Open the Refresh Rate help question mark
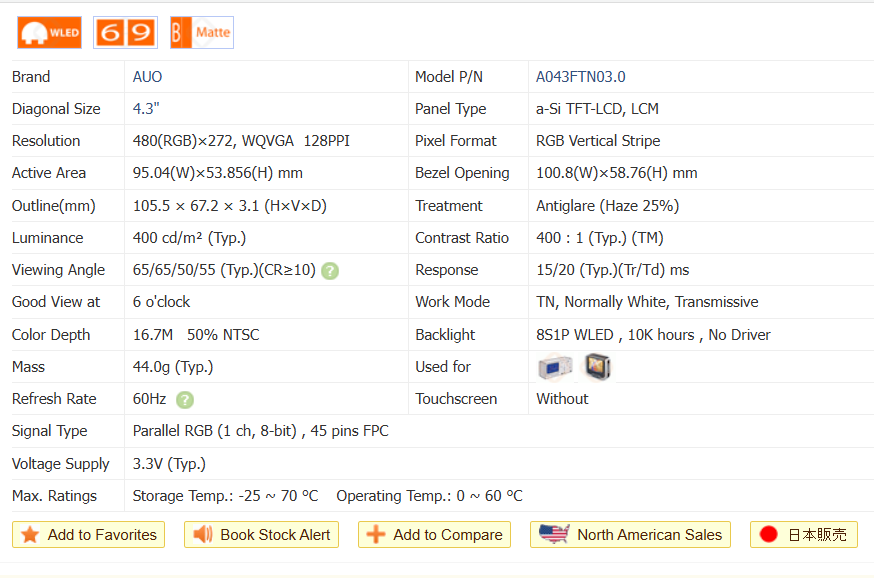Viewport: 874px width, 578px height. coord(185,399)
